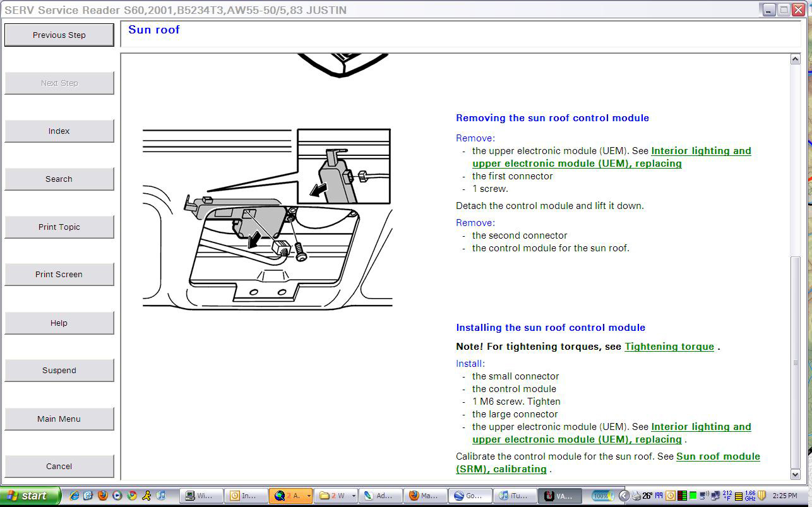The width and height of the screenshot is (812, 507).
Task: Switch to the iTunes taskbar window
Action: click(515, 496)
